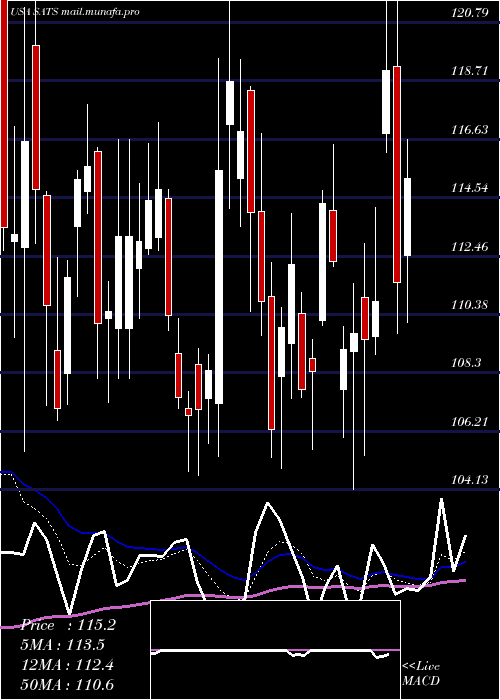This screenshot has width=500, height=700.
Task: Click the USA SATS mail.munafa.pro title text
Action: coord(75,12)
